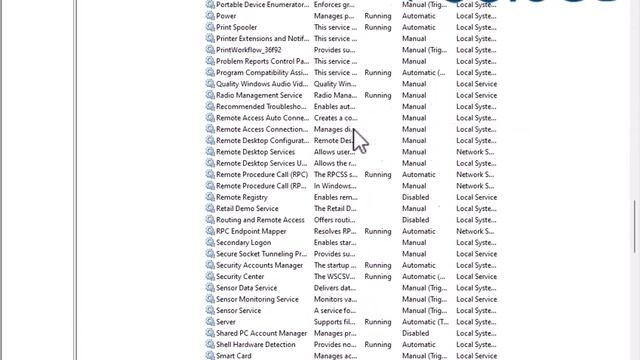Click the Remote Access Auto Conne... service icon
The image size is (640, 360).
click(x=210, y=118)
